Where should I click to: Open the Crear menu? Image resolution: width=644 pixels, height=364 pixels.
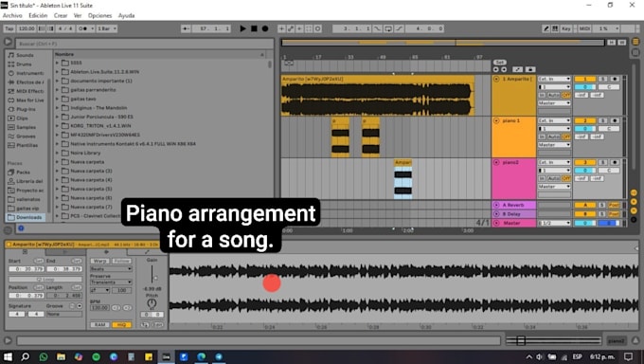pyautogui.click(x=61, y=15)
